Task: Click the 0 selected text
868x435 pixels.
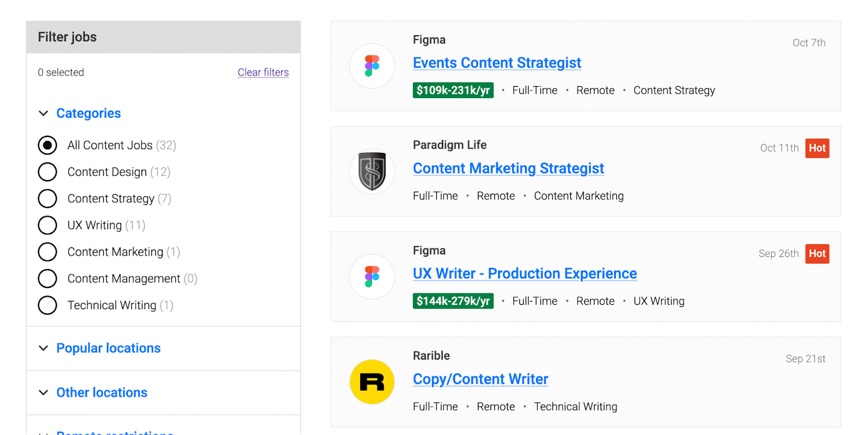Action: coord(61,72)
